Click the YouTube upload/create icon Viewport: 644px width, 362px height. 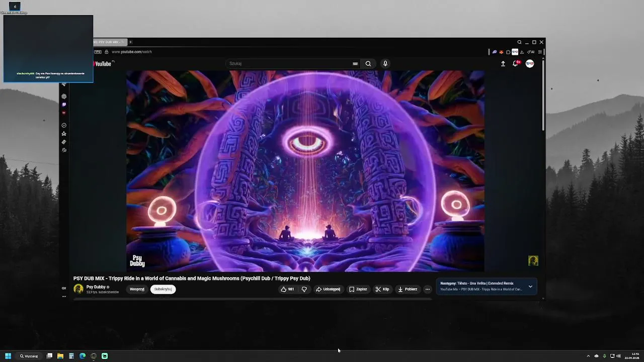pyautogui.click(x=503, y=63)
